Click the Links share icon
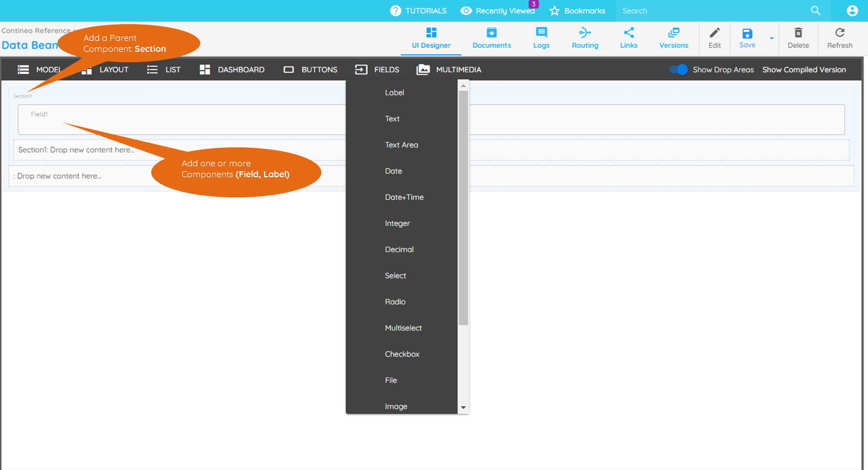Screen dimensions: 868x470 (628, 33)
